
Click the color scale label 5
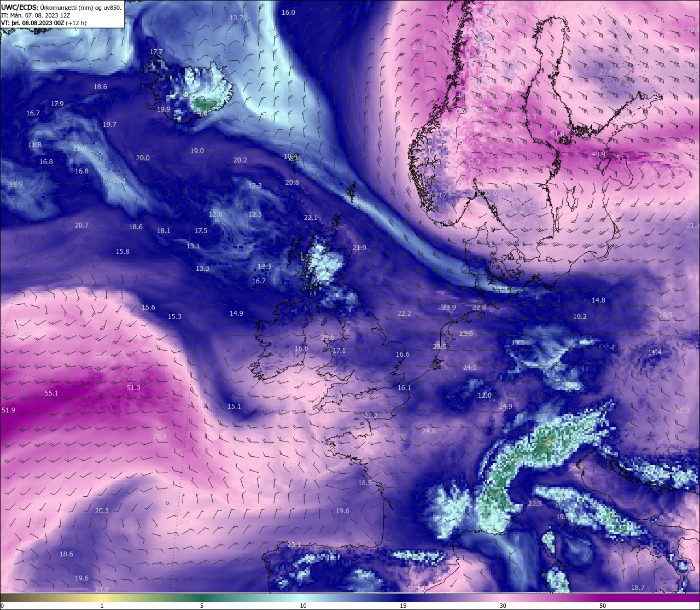(x=202, y=606)
